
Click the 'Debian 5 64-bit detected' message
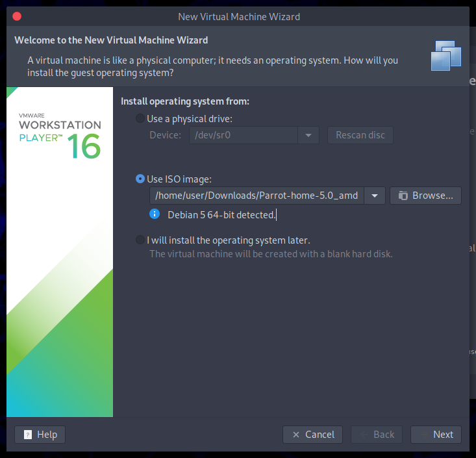[x=221, y=214]
